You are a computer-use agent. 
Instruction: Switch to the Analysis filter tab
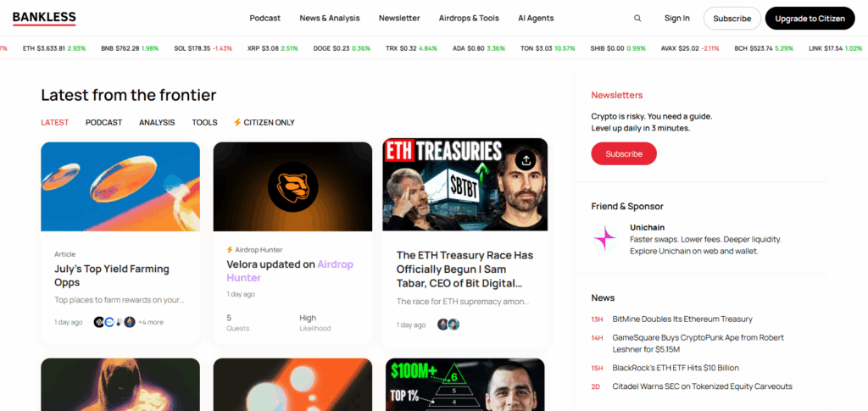(x=157, y=122)
